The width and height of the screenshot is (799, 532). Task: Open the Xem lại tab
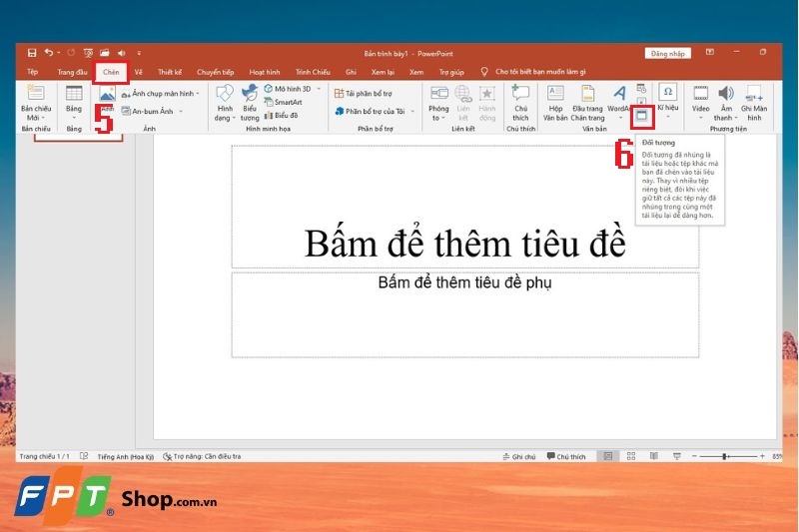pos(383,72)
